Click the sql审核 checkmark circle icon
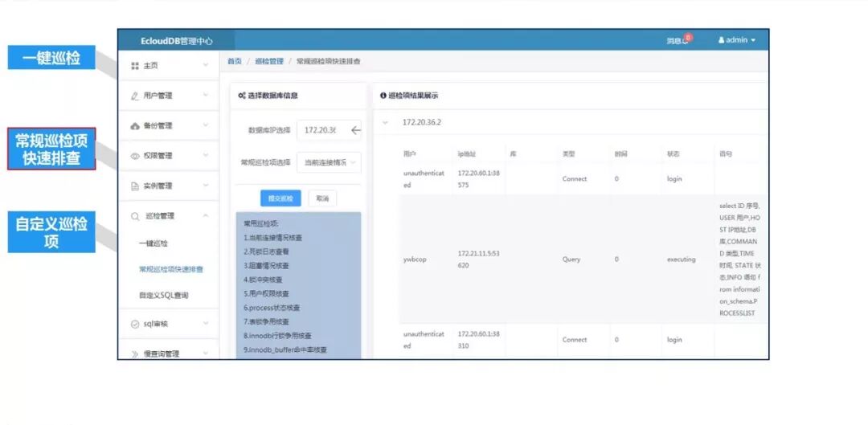868x425 pixels. pyautogui.click(x=134, y=325)
